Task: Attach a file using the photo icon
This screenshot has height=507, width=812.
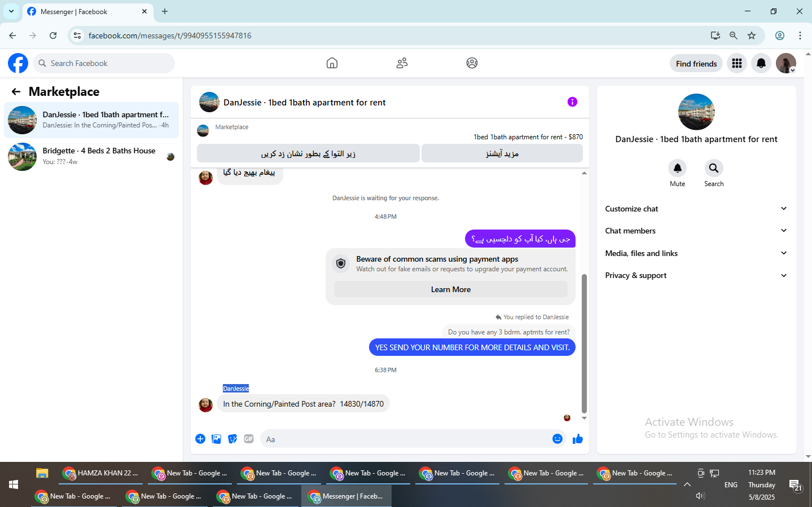Action: pyautogui.click(x=216, y=439)
